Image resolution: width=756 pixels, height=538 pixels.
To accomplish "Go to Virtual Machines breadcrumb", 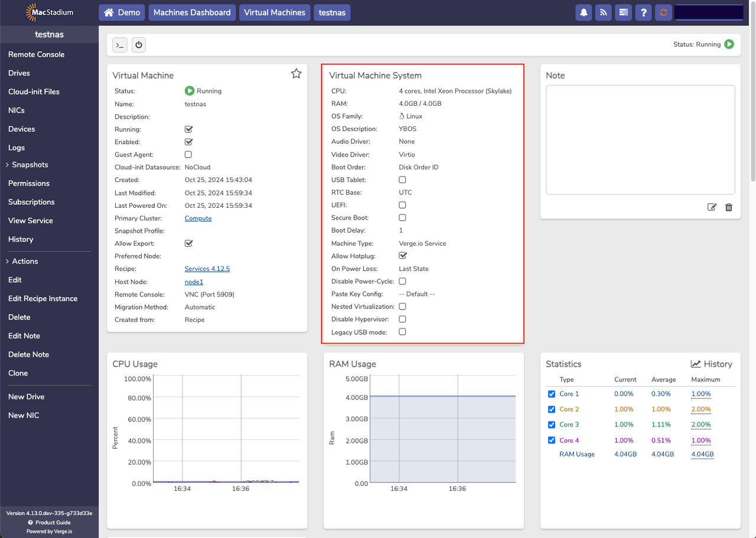I will pyautogui.click(x=275, y=12).
